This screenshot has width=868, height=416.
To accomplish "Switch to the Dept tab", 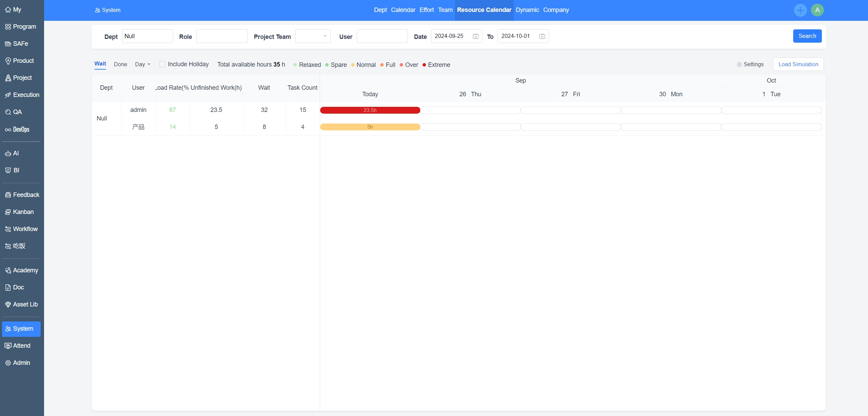I will coord(380,10).
